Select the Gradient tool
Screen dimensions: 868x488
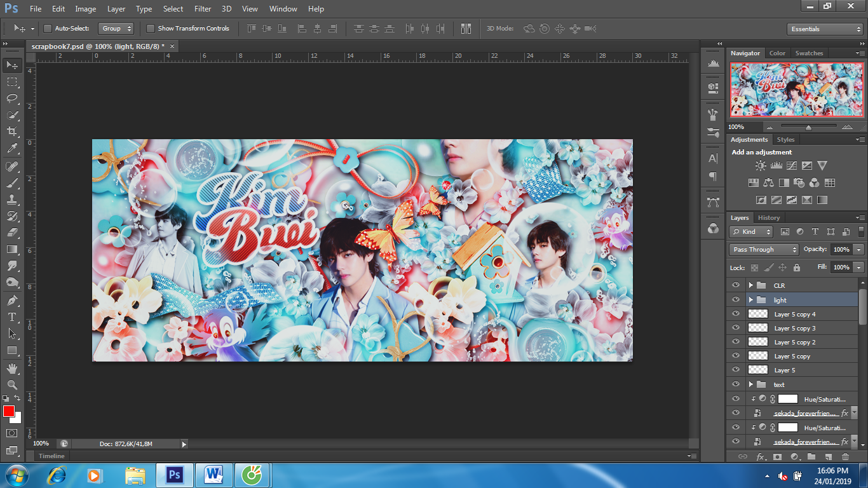12,249
